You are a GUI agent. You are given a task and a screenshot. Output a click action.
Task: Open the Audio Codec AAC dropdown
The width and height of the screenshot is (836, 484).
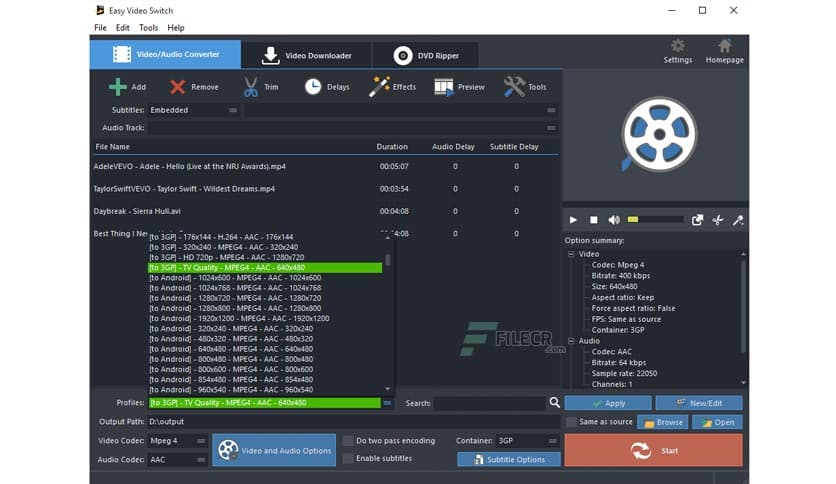pyautogui.click(x=178, y=459)
